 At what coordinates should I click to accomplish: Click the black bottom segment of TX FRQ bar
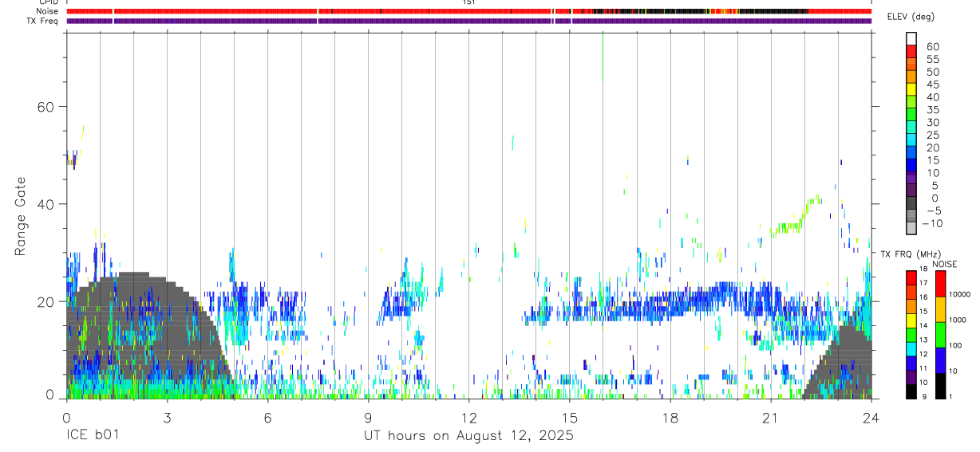tap(911, 391)
